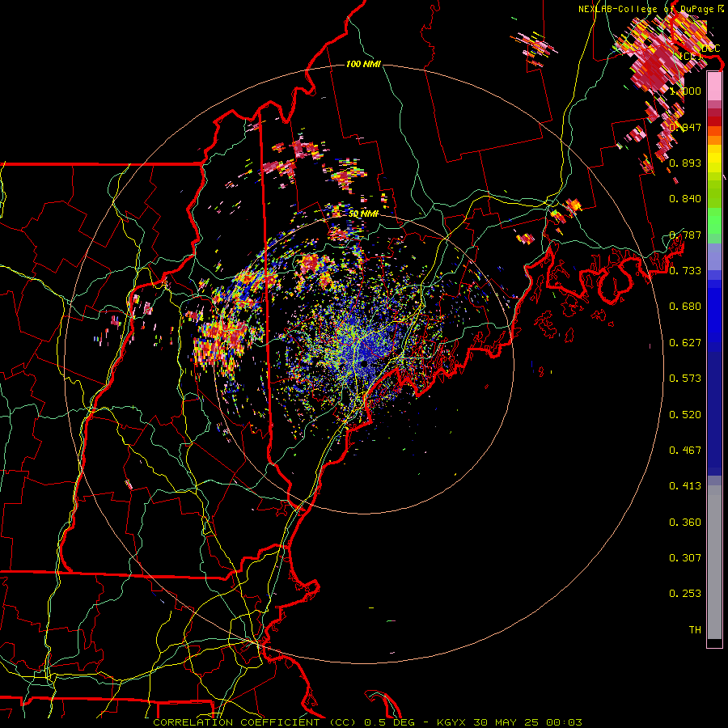Click the pink segment of color bar
The height and width of the screenshot is (728, 728).
coord(714,87)
